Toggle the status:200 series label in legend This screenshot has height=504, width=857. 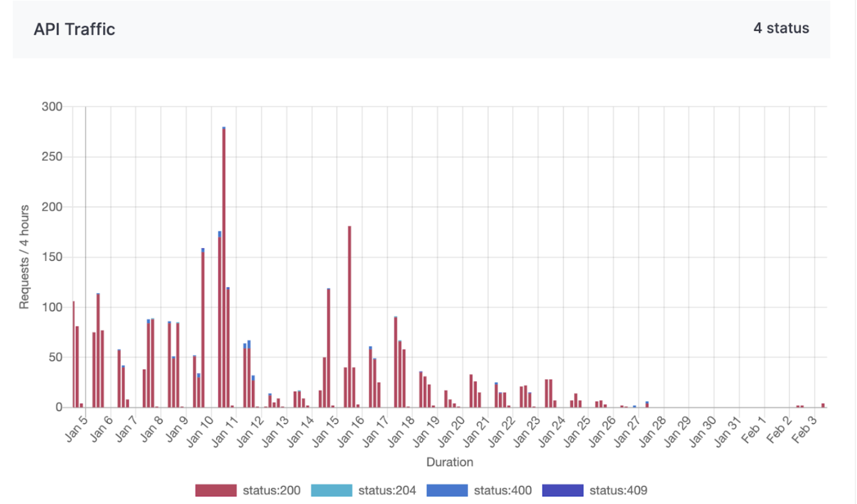tap(272, 491)
